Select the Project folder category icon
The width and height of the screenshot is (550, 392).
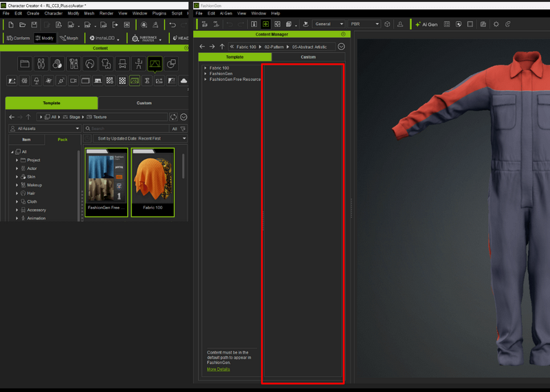tap(25, 64)
